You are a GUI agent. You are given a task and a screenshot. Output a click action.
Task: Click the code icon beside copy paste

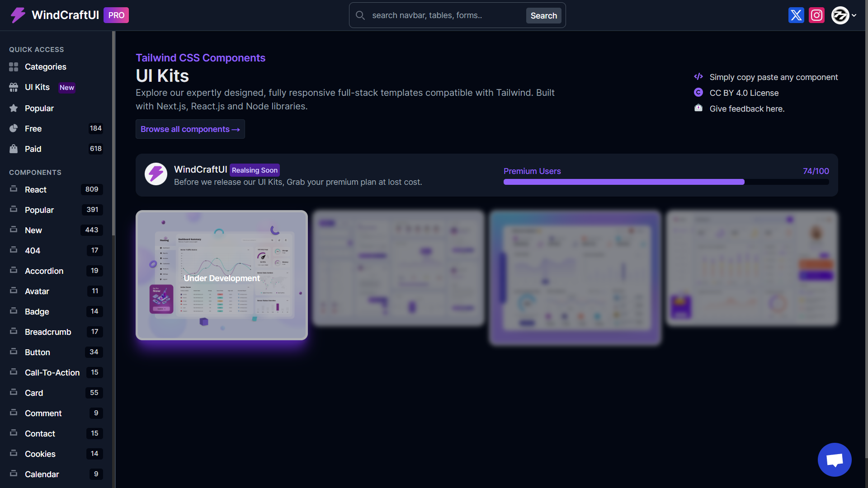pyautogui.click(x=698, y=76)
